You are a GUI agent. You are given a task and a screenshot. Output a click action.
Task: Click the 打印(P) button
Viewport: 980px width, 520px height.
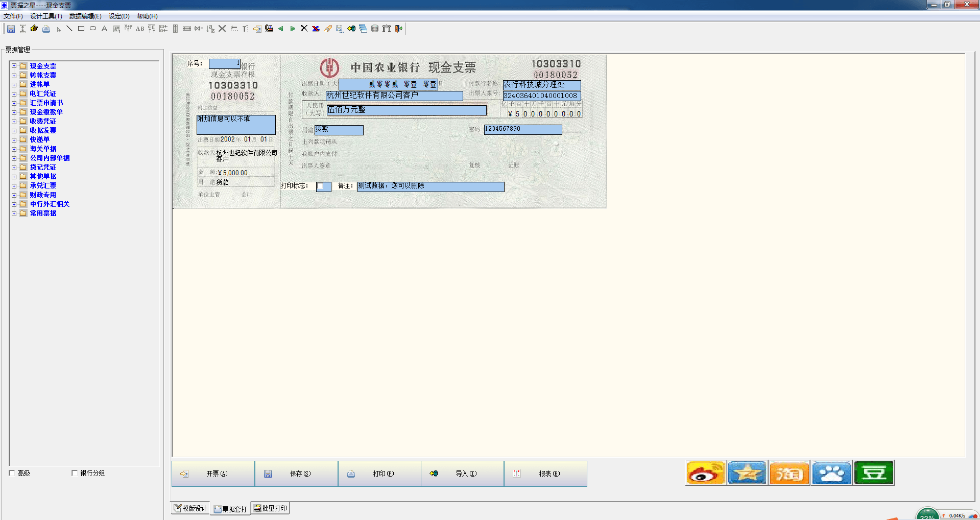(x=379, y=474)
